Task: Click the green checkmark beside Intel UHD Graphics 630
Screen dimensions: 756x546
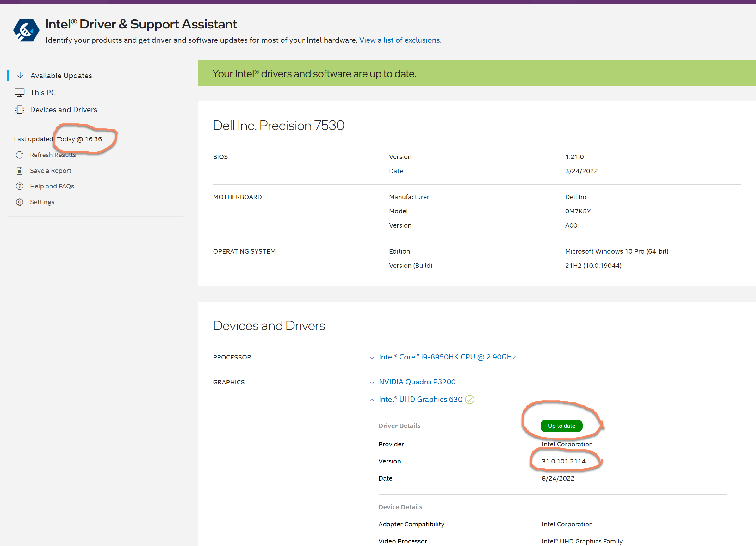Action: [x=470, y=399]
